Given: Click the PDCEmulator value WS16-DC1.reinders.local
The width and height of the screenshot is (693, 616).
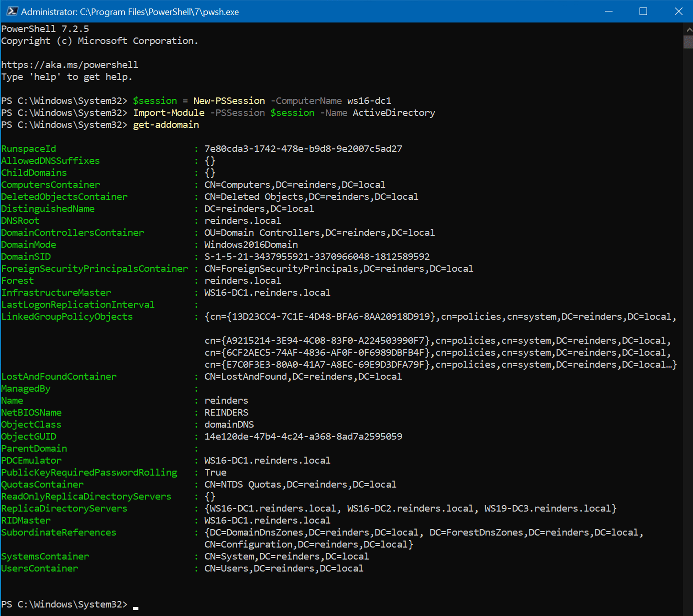Looking at the screenshot, I should tap(267, 460).
